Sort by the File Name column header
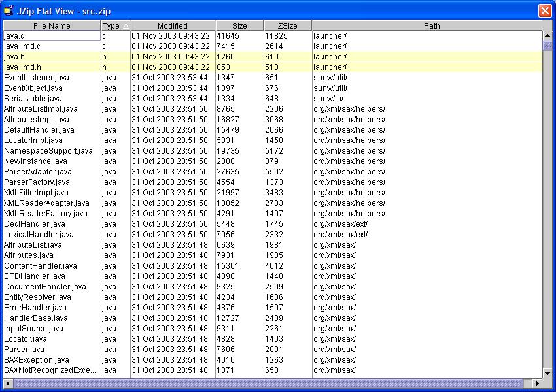 tap(52, 26)
